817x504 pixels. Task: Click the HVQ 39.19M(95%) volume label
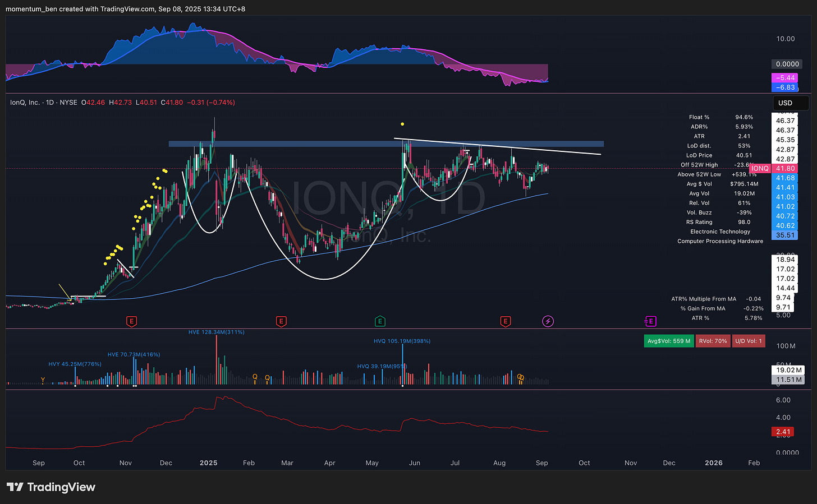point(382,366)
